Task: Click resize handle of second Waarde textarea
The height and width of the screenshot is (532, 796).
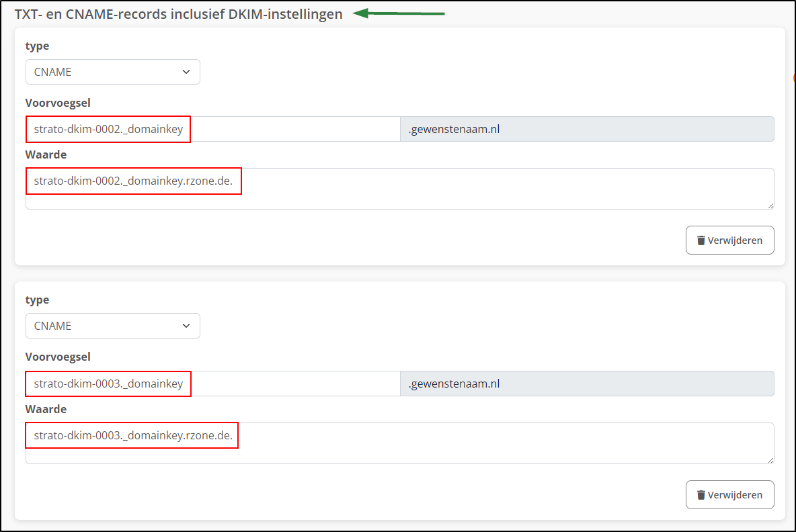Action: coord(770,459)
